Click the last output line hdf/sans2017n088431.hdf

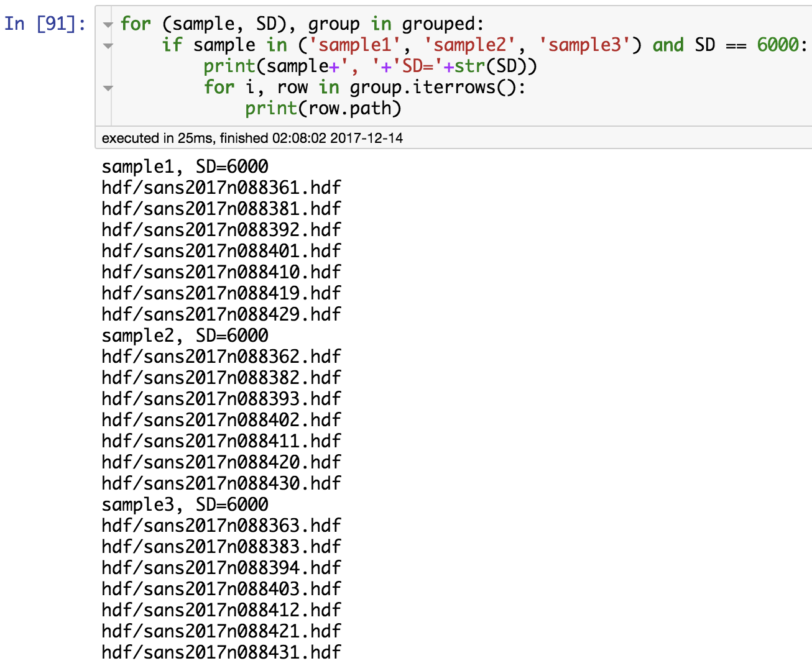221,652
